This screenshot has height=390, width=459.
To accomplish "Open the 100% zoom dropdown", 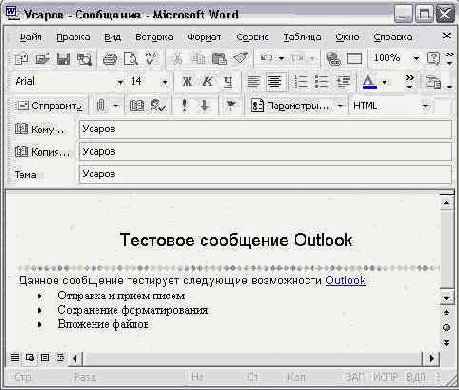I will click(416, 59).
